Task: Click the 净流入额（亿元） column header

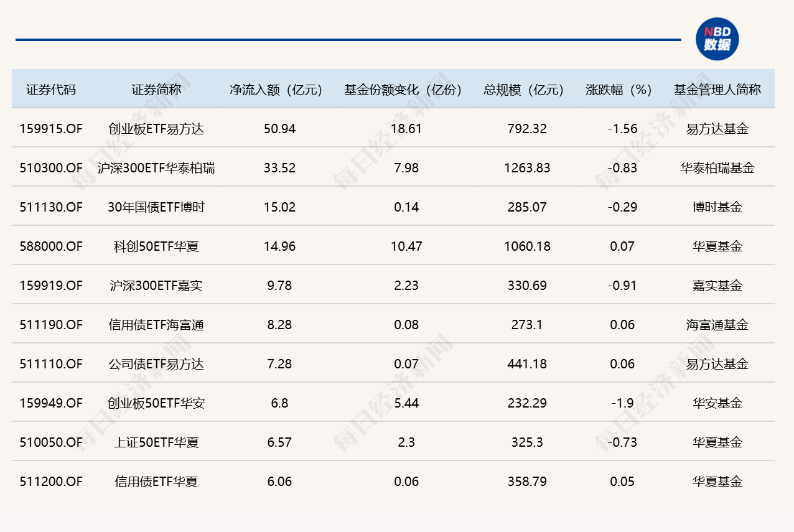Action: point(276,90)
